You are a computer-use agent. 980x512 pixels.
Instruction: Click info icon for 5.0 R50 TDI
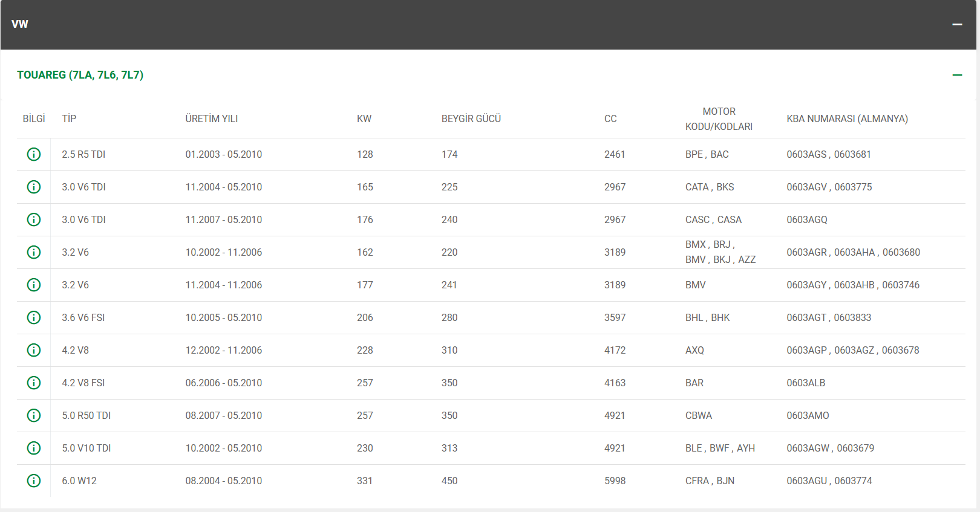coord(34,415)
